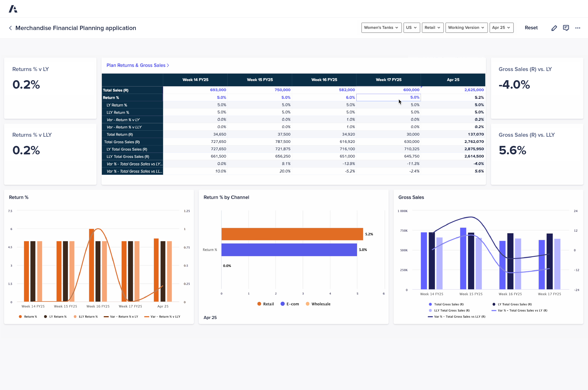
Task: Click the Reset button
Action: [x=531, y=28]
